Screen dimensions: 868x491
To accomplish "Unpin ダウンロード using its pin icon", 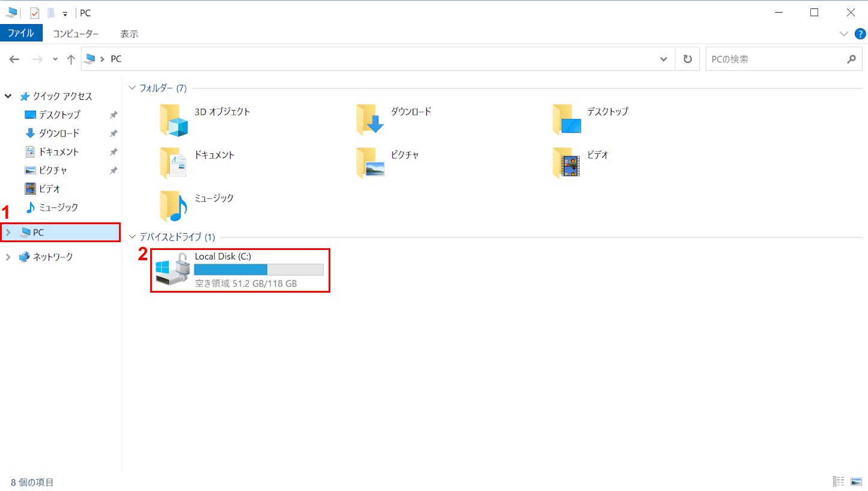I will (x=114, y=133).
